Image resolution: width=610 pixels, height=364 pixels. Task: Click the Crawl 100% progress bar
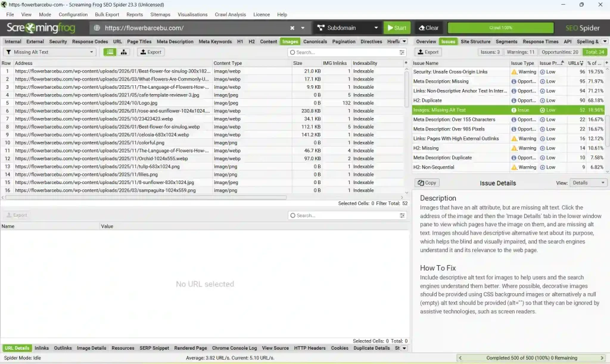coord(500,28)
